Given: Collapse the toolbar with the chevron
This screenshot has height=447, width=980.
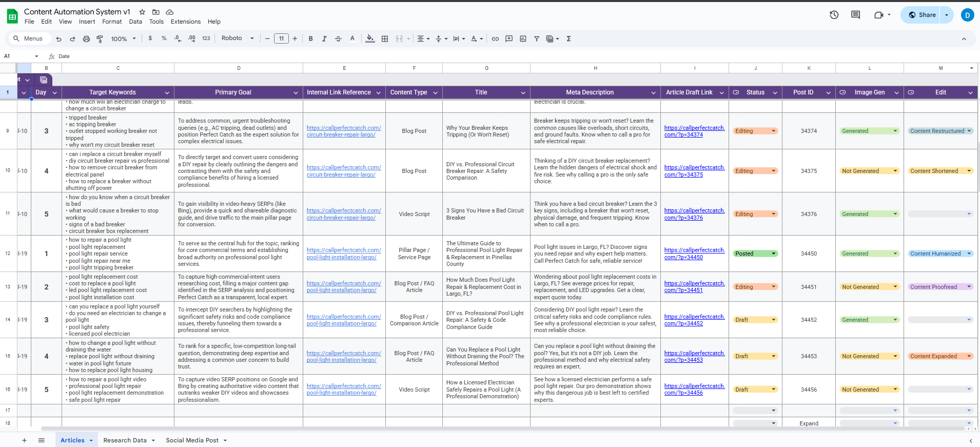Looking at the screenshot, I should (964, 39).
